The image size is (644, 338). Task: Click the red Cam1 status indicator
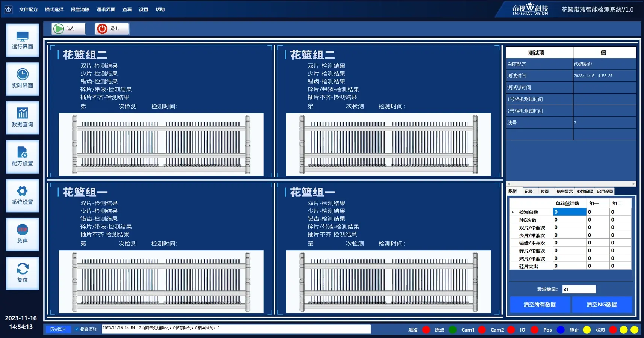tap(482, 330)
